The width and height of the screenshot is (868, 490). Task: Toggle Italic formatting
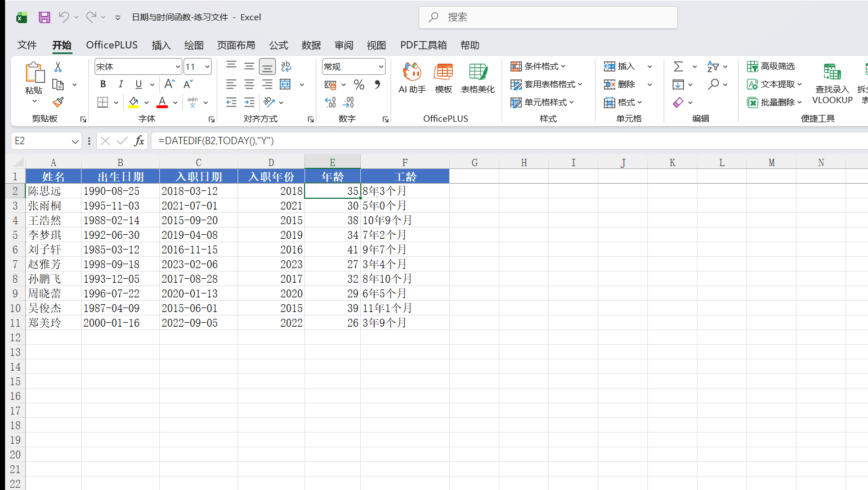120,84
